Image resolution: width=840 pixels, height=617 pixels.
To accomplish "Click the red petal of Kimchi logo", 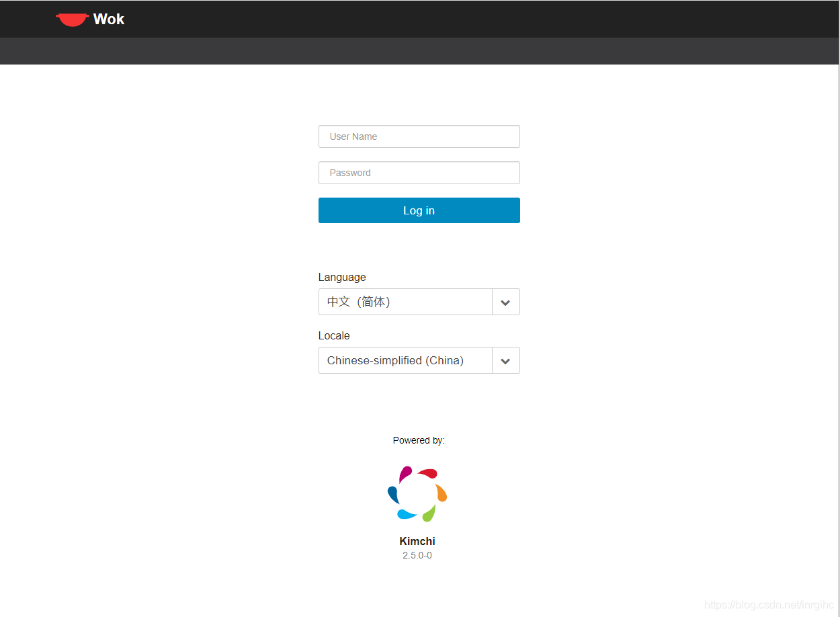I will point(429,473).
